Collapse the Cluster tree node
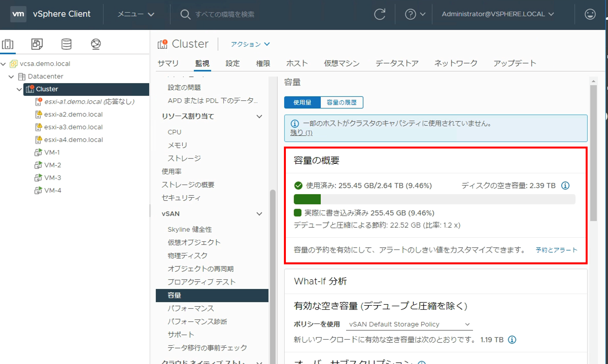 [19, 89]
